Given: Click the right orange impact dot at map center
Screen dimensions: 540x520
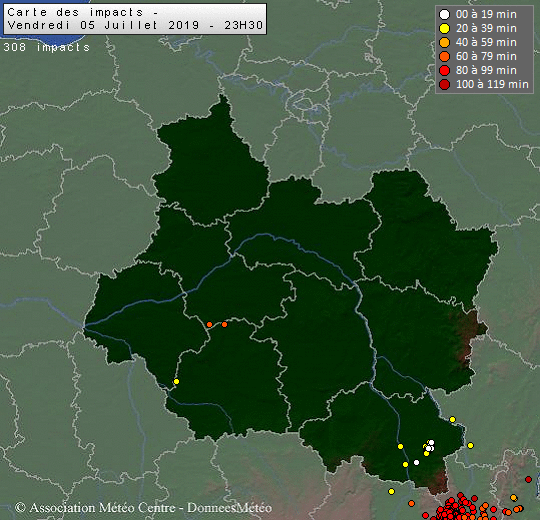Looking at the screenshot, I should pyautogui.click(x=225, y=324).
